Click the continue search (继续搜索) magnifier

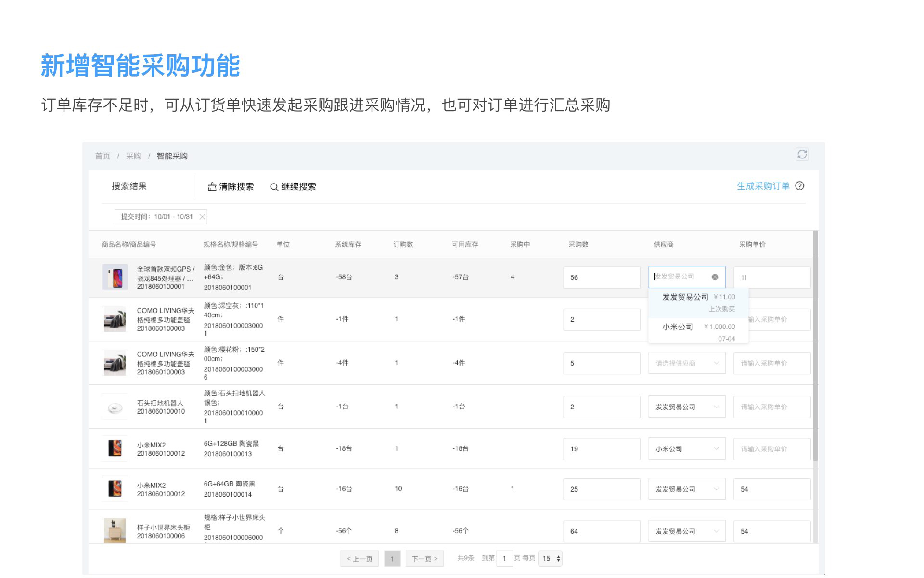point(274,187)
